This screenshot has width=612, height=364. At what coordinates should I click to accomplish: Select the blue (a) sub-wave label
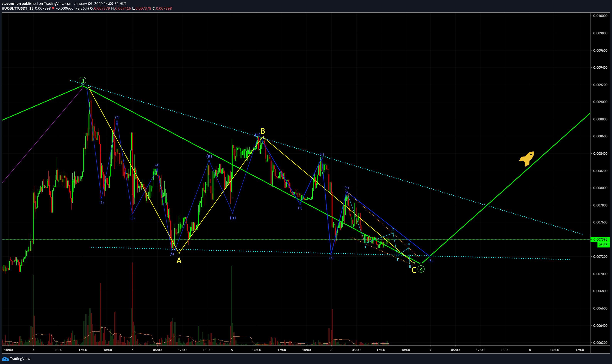(x=209, y=156)
